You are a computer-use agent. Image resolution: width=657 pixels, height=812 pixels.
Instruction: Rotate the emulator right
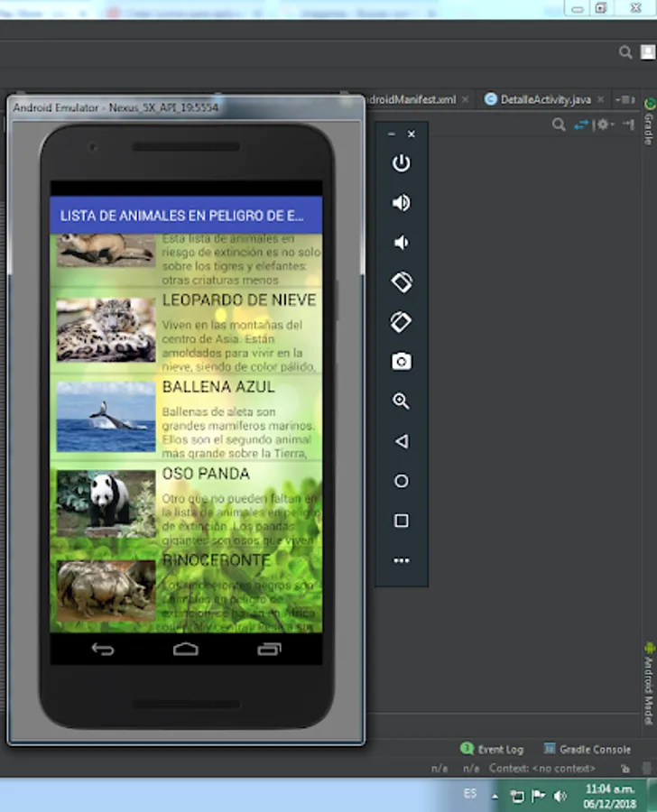401,322
